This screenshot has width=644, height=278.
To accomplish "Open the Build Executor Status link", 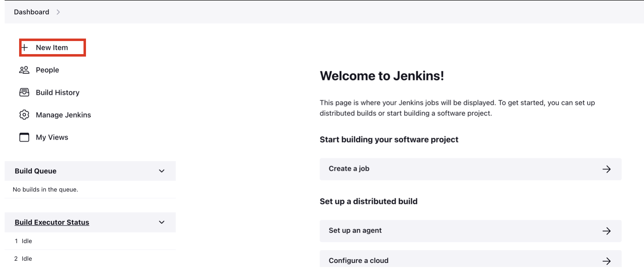I will (52, 222).
